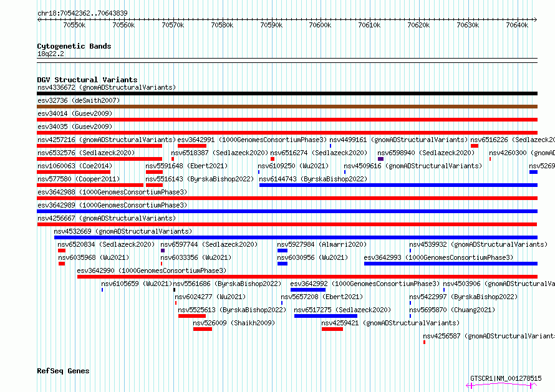The width and height of the screenshot is (555, 392).
Task: Select the nsv5525613 red variant bar
Action: (192, 317)
